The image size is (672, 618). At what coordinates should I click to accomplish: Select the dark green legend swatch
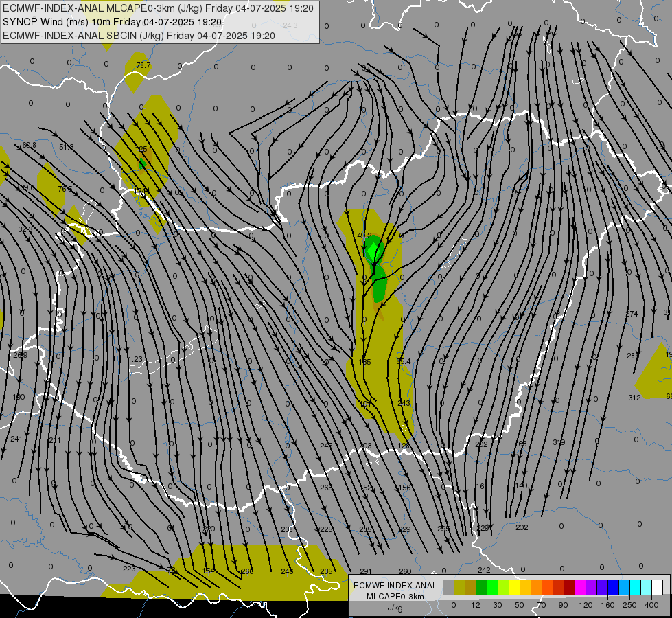pyautogui.click(x=482, y=587)
